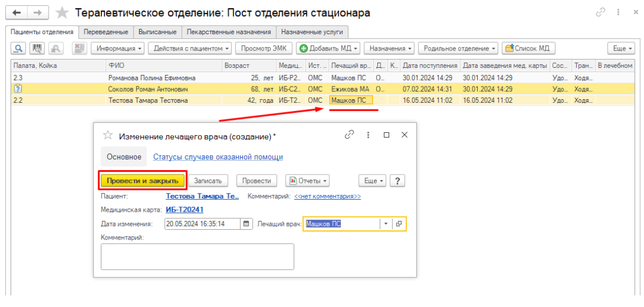Copy link using the chain icon in the dialog

[x=349, y=135]
